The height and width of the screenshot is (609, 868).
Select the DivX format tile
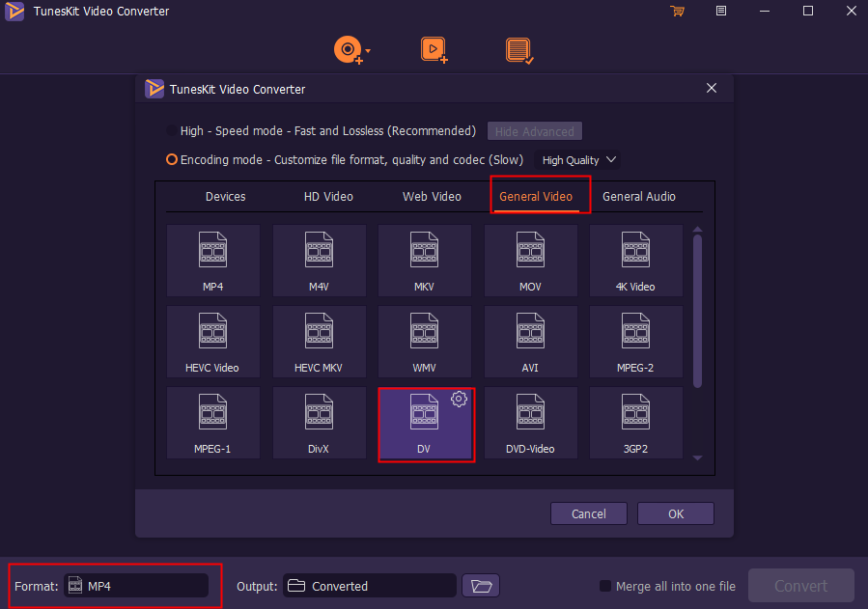tap(319, 423)
